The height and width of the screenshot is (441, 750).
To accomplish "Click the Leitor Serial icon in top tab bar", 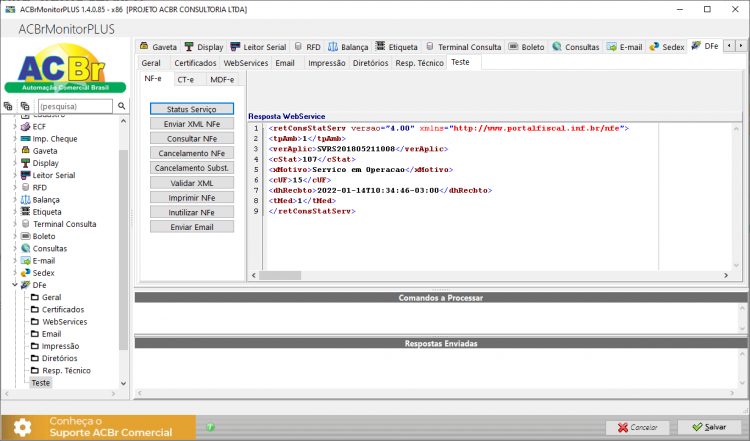I will coord(235,46).
